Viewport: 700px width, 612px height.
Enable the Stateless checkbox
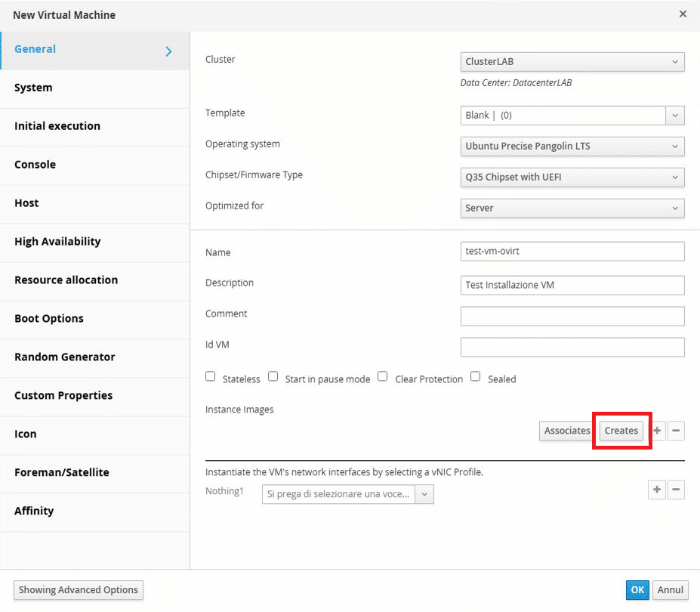tap(210, 376)
